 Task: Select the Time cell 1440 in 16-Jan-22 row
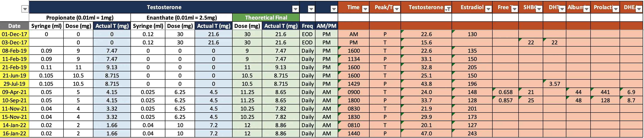[354, 133]
